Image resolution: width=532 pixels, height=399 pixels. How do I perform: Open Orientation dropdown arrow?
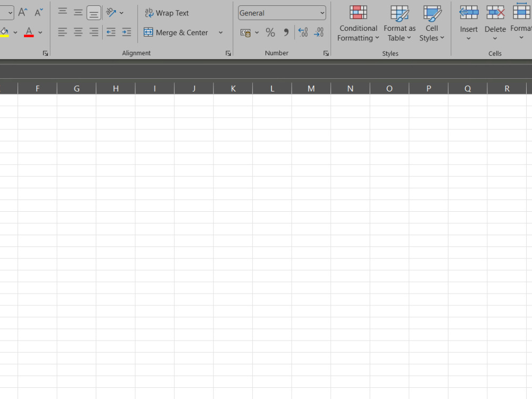[x=121, y=13]
